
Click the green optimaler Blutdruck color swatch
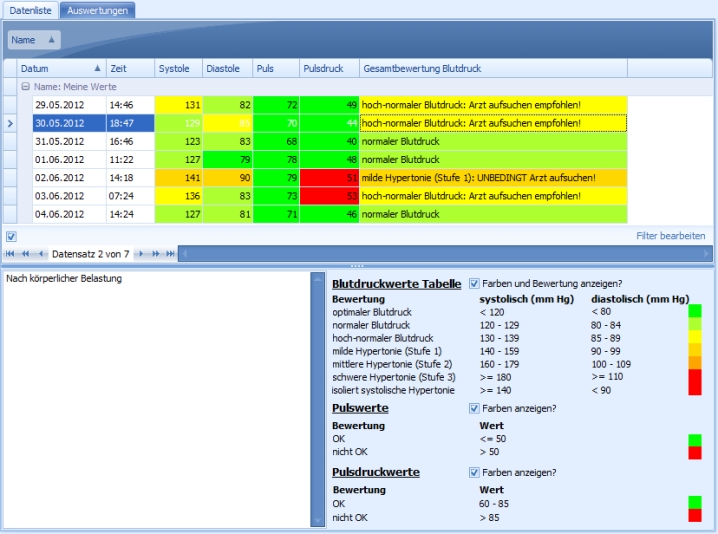click(695, 312)
